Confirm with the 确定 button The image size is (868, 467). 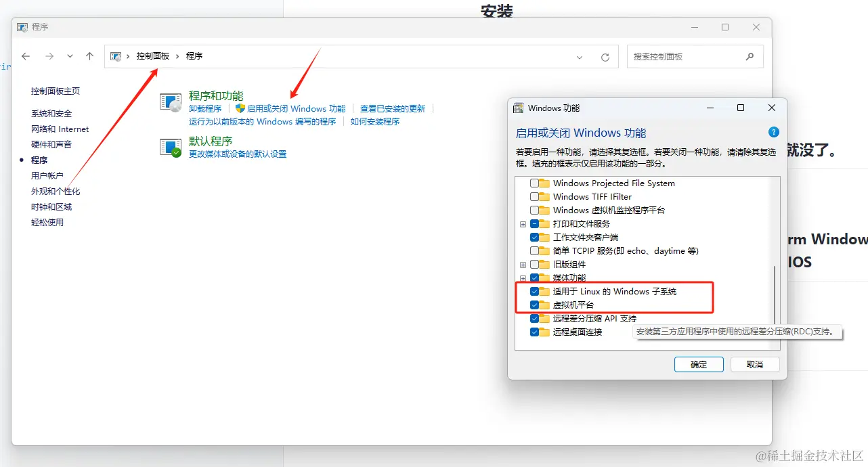[x=699, y=365]
